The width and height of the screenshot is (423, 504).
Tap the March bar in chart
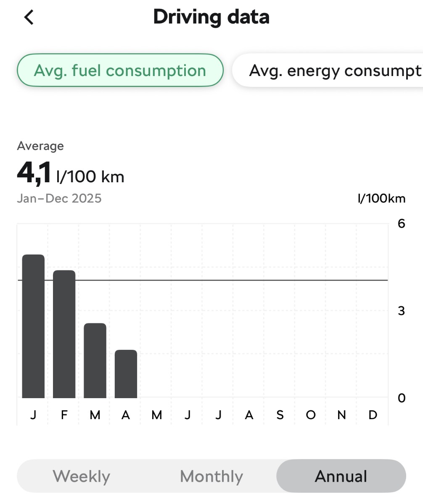point(95,360)
